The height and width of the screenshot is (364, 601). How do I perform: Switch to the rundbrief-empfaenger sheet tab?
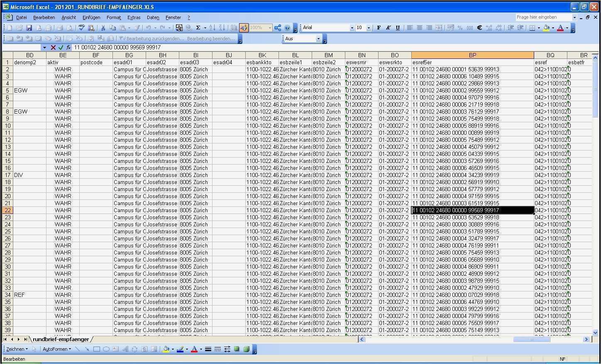click(x=61, y=339)
